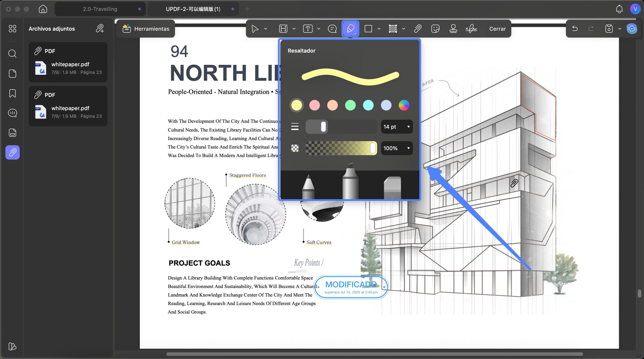Switch to the UPDF-2 document tab
Image resolution: width=644 pixels, height=359 pixels.
[193, 9]
